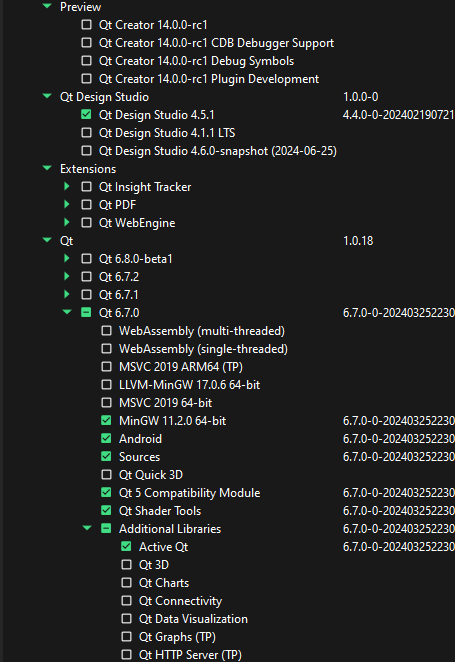Uncheck Qt Design Studio 4.5.1
The height and width of the screenshot is (662, 455).
point(86,115)
